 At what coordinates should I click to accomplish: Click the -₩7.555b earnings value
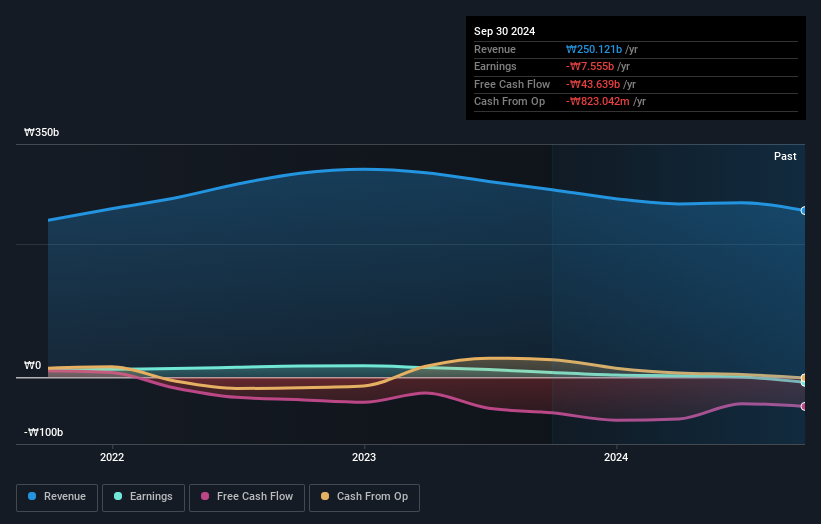[590, 66]
